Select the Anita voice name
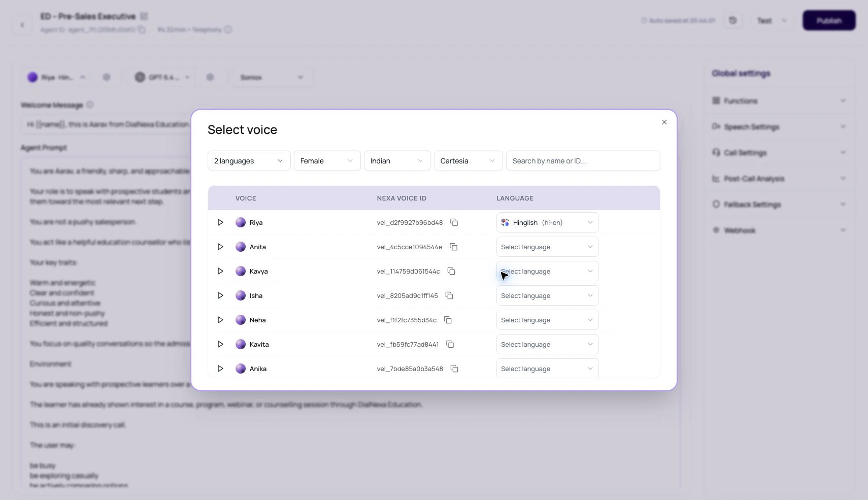 tap(258, 247)
